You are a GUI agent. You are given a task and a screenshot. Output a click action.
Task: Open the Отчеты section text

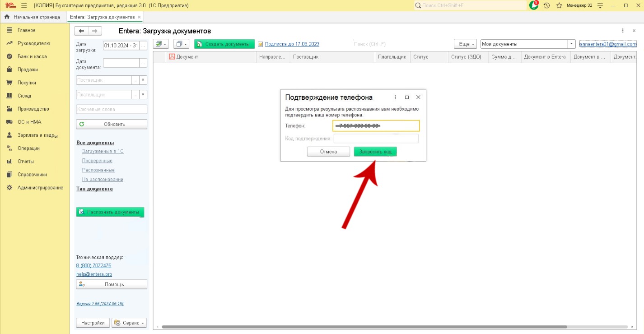pyautogui.click(x=26, y=161)
